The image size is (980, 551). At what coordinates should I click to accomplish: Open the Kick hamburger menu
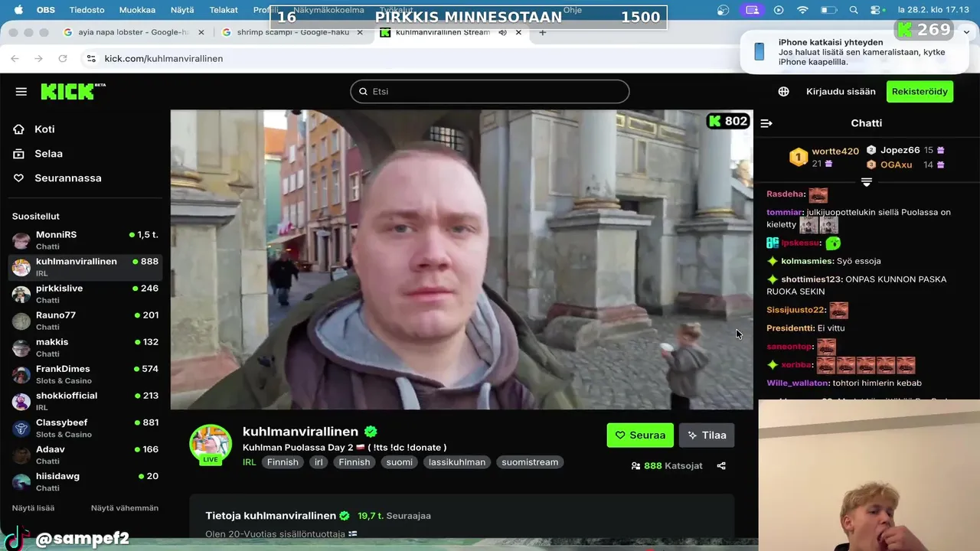21,92
